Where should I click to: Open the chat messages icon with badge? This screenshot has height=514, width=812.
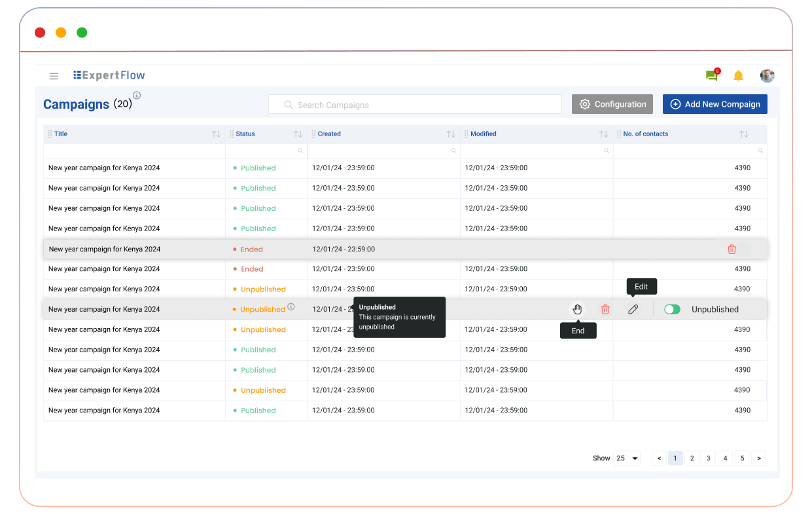(x=712, y=76)
